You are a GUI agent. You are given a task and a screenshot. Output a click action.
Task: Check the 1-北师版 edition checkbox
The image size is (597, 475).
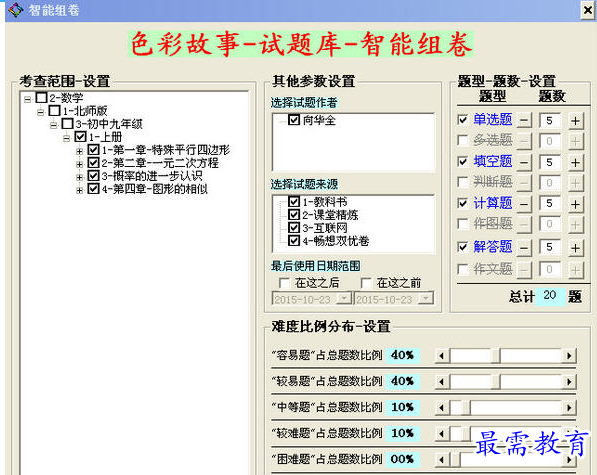(x=54, y=110)
